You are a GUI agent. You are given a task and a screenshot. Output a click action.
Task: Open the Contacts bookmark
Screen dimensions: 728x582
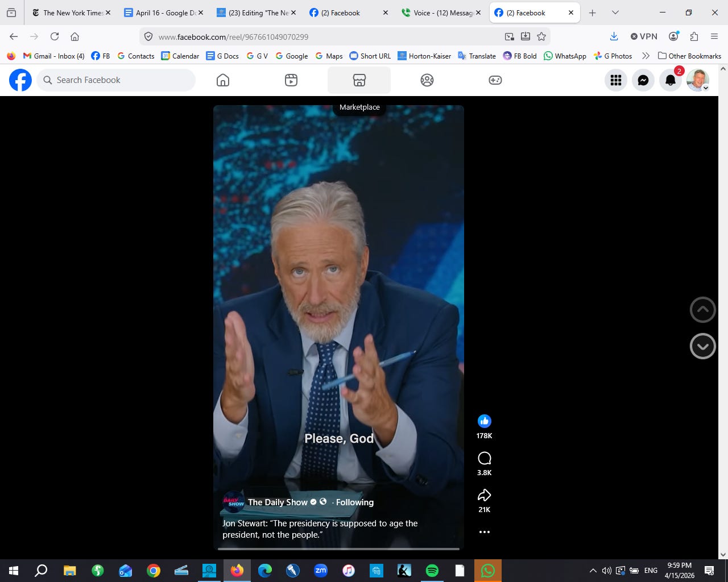tap(135, 56)
